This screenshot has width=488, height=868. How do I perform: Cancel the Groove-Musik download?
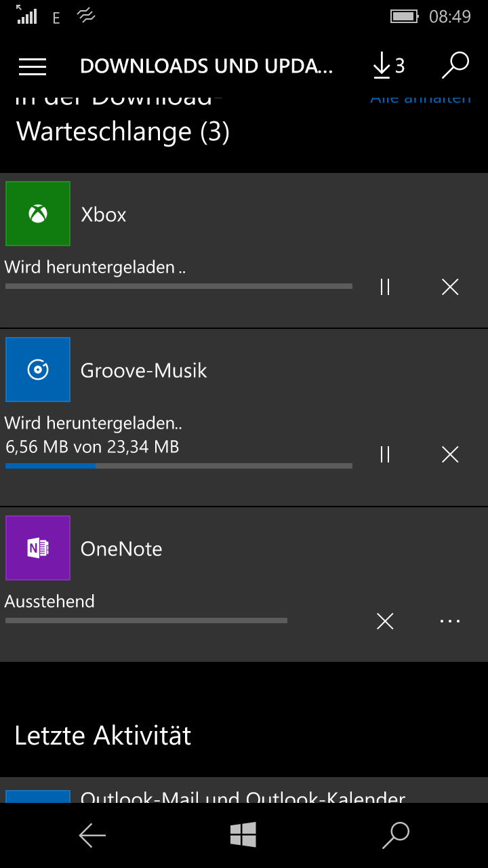[x=450, y=454]
